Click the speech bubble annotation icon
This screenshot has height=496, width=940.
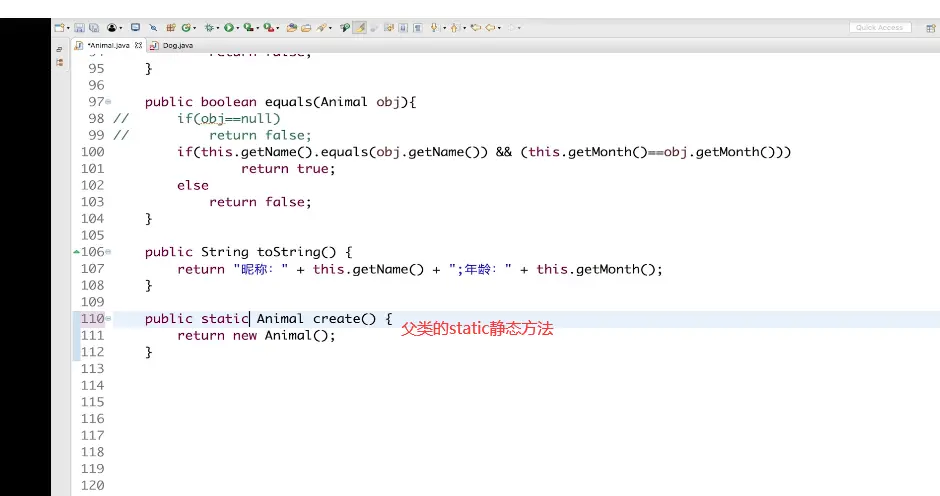click(x=345, y=28)
